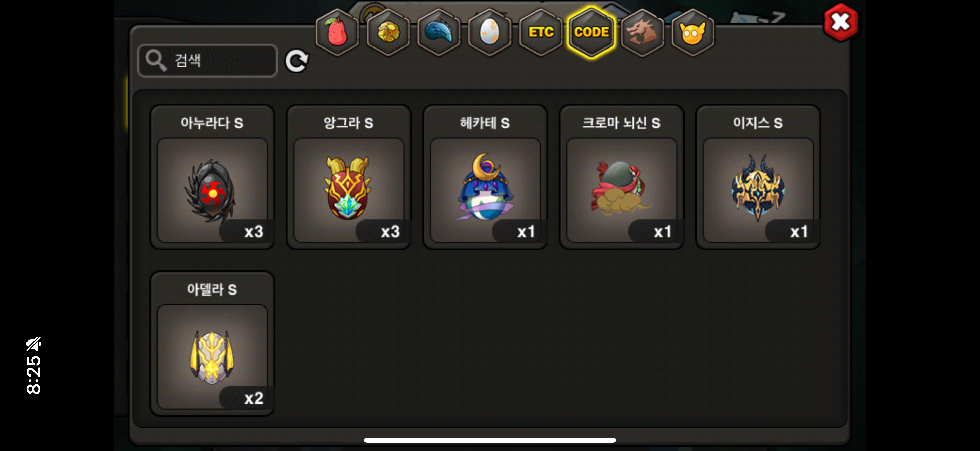Tap the white home indicator bar

tap(490, 440)
